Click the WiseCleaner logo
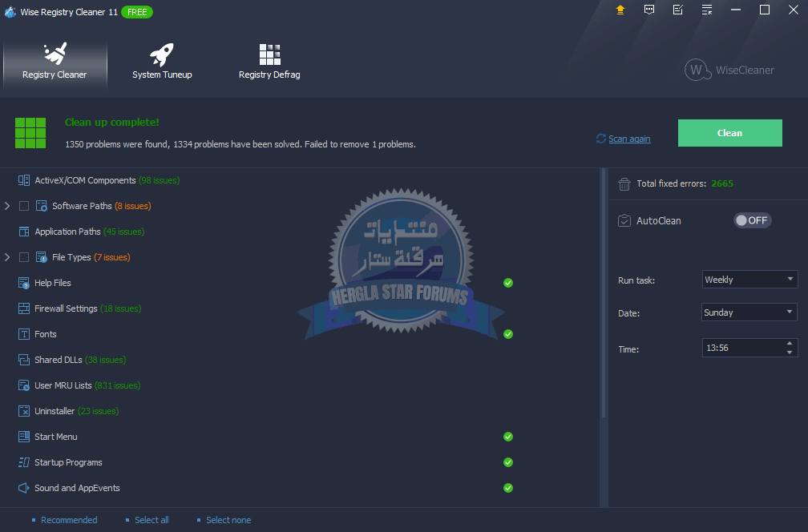 [x=729, y=70]
